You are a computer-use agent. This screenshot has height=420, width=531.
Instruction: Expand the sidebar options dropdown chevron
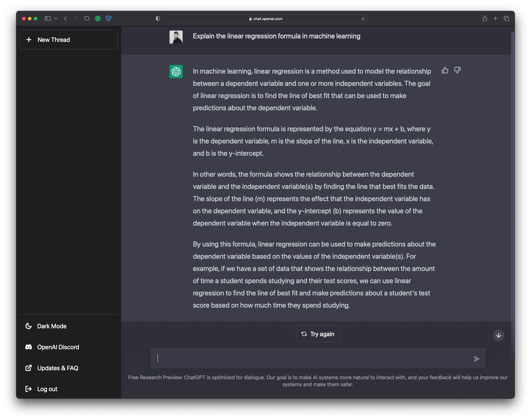[x=56, y=19]
